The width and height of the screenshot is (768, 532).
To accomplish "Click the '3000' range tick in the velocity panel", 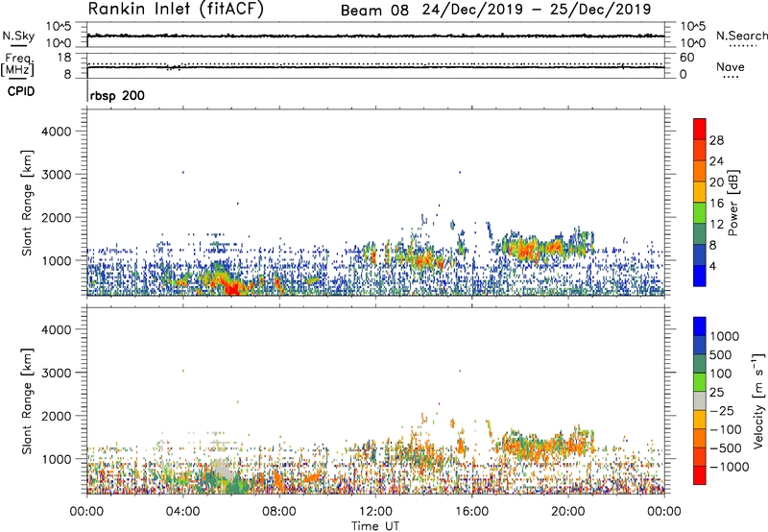I will point(56,373).
